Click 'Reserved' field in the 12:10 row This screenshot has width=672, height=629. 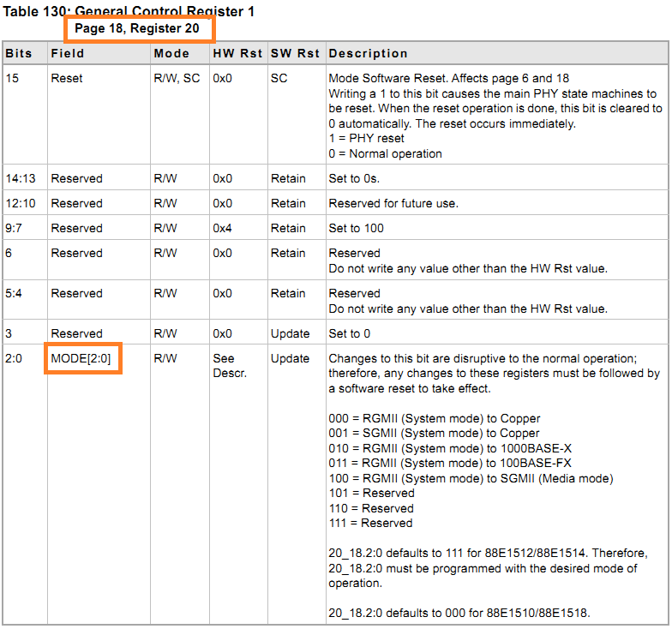pyautogui.click(x=77, y=203)
